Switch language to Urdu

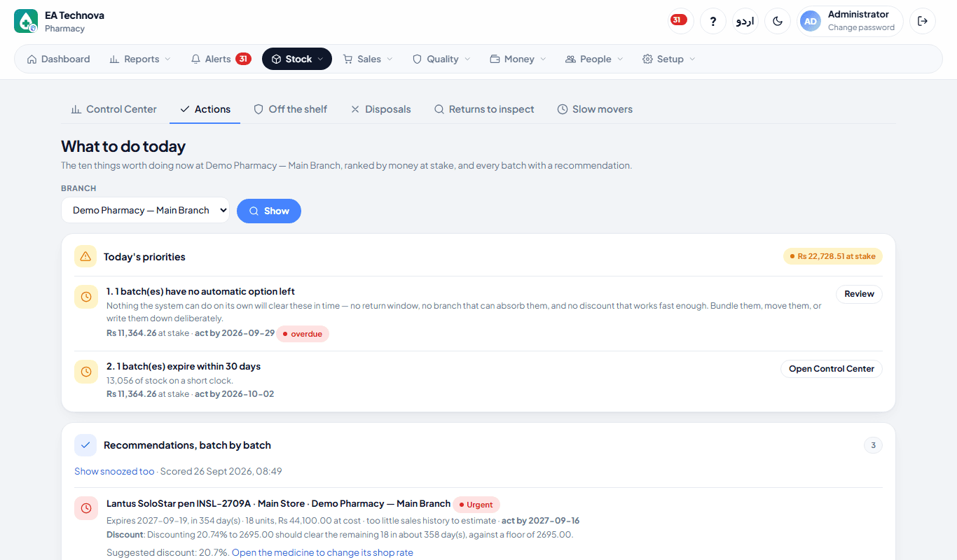[x=745, y=21]
